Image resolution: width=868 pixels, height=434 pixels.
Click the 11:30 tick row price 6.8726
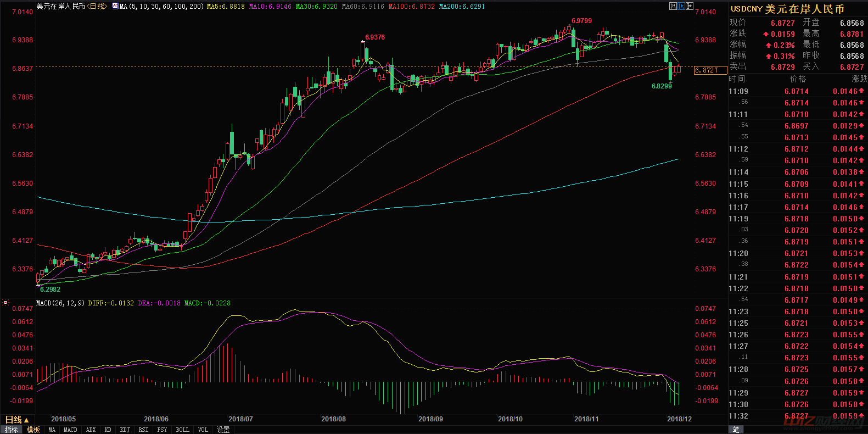point(797,404)
